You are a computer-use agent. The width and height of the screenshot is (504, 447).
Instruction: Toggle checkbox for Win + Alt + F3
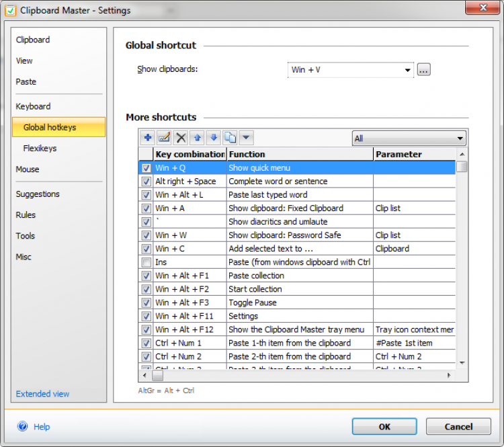[146, 303]
